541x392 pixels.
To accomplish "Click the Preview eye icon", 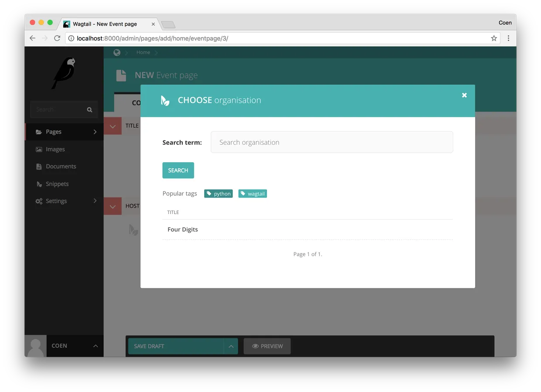I will (x=255, y=346).
